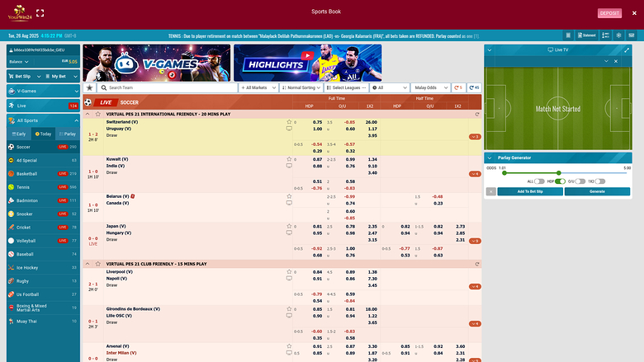This screenshot has height=362, width=644.
Task: Collapse Virtual PES 21 Club Friendly league
Action: pos(87,264)
